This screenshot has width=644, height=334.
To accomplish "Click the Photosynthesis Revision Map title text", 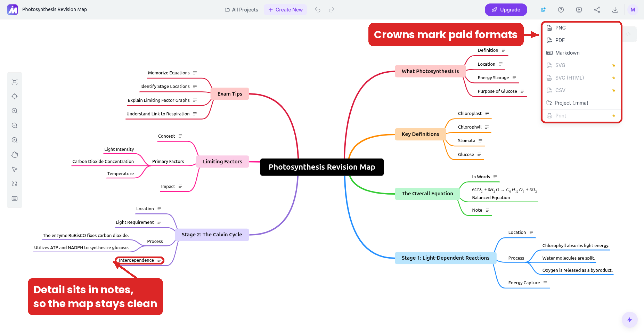I will pos(55,9).
